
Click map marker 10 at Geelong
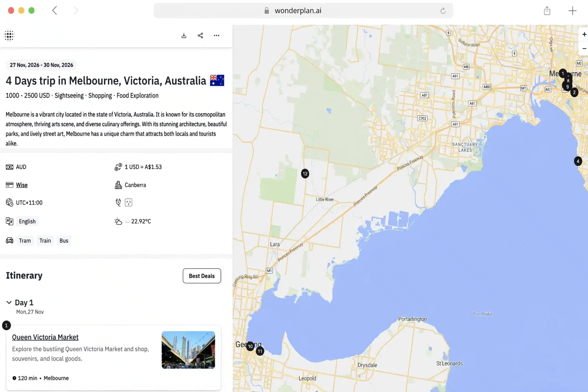click(250, 346)
